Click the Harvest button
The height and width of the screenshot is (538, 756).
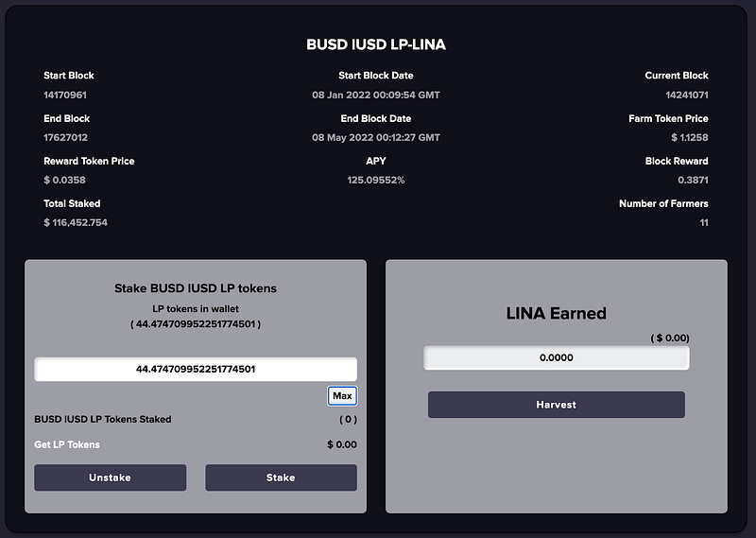557,405
